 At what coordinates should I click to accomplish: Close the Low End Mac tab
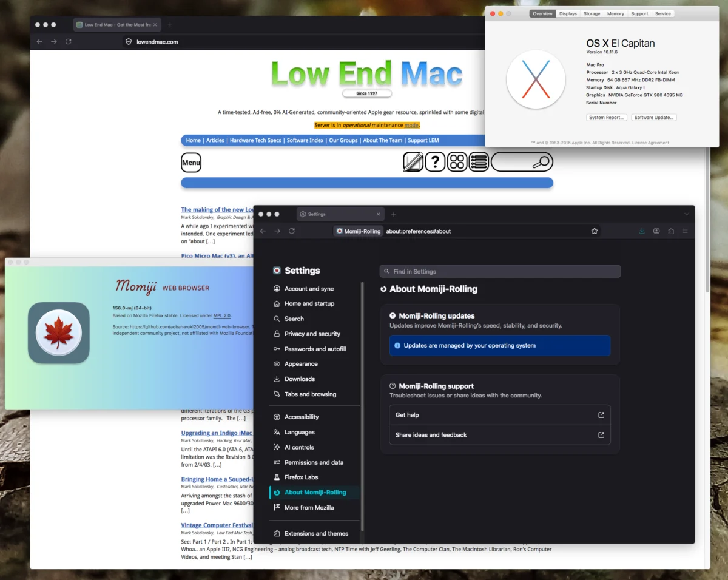click(155, 25)
